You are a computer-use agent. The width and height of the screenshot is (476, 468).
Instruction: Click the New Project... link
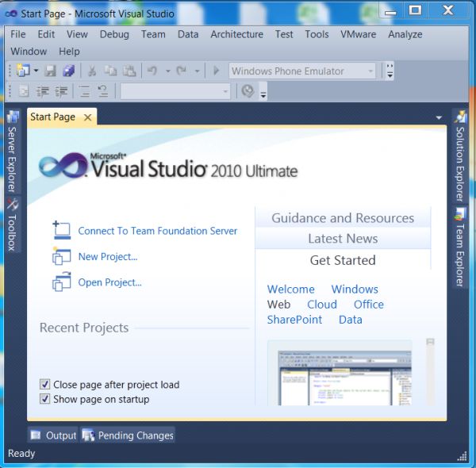point(108,257)
